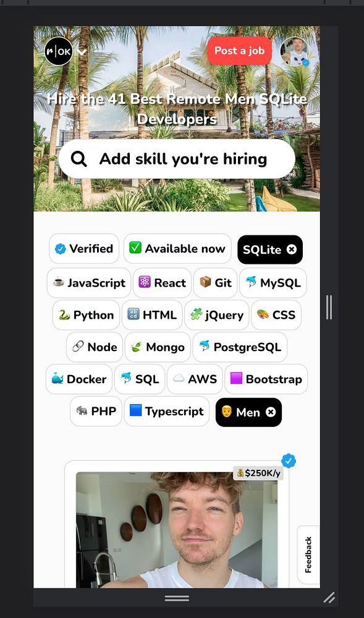
Task: Grab the vertical resize handle on right edge
Action: (x=329, y=307)
